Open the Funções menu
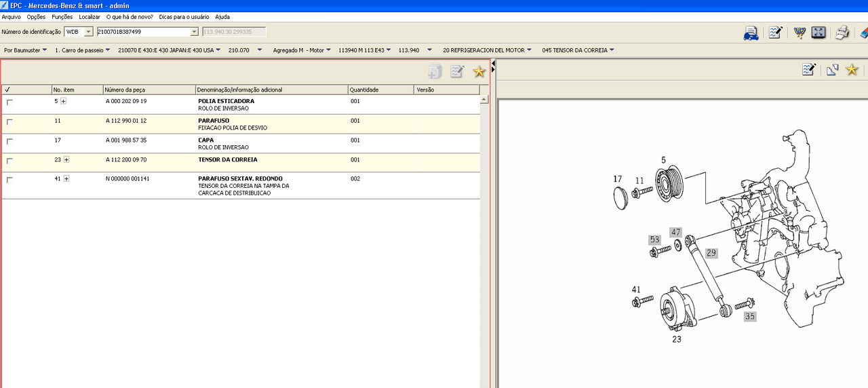 point(62,16)
